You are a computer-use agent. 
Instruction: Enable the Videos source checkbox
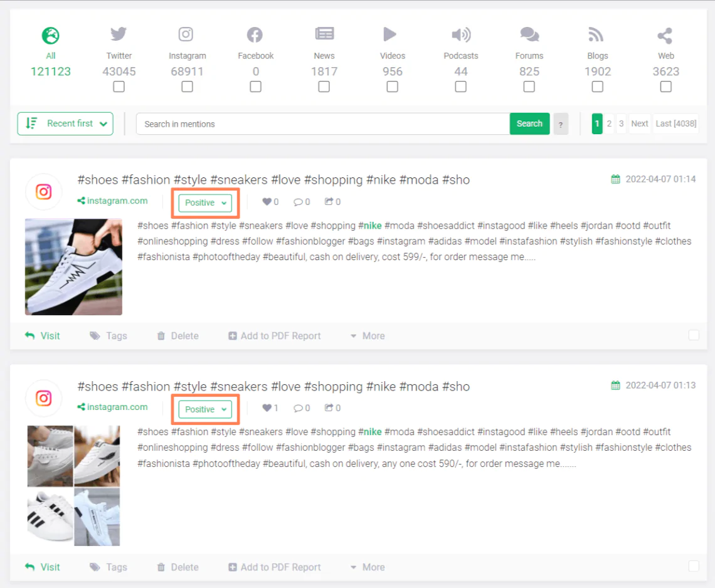[392, 87]
